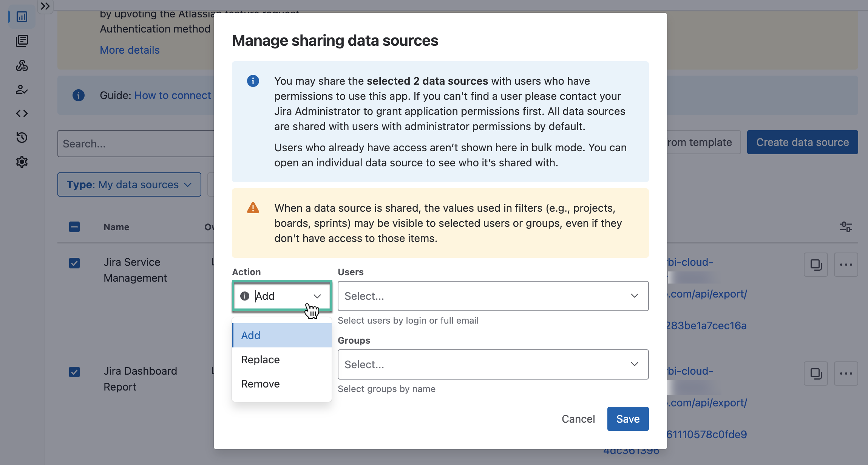This screenshot has width=868, height=465.
Task: Choose Remove from the Action menu
Action: (261, 384)
